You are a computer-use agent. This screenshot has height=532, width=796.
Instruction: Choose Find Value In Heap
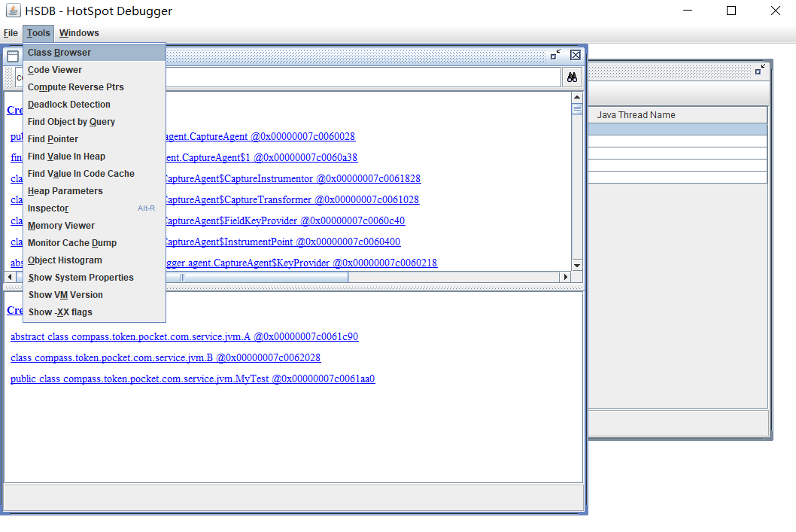point(95,156)
